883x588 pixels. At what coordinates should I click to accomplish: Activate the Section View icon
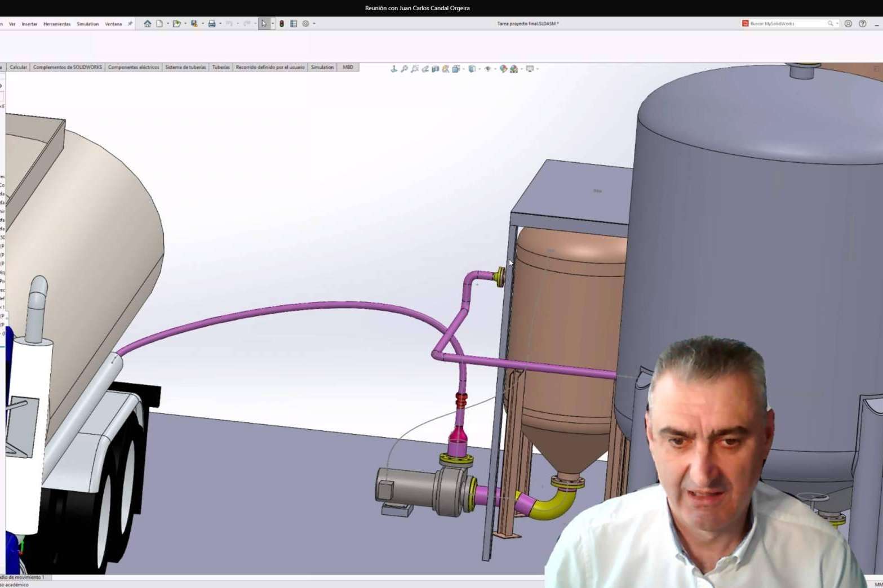pyautogui.click(x=436, y=69)
